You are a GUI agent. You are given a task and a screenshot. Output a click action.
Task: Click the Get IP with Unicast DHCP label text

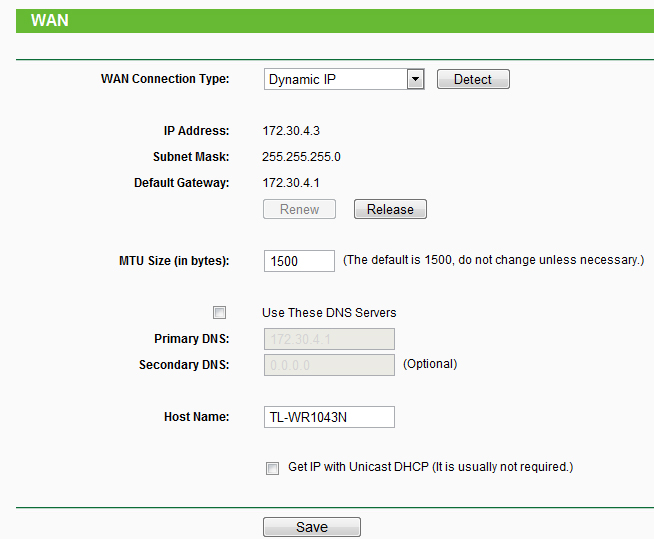430,467
